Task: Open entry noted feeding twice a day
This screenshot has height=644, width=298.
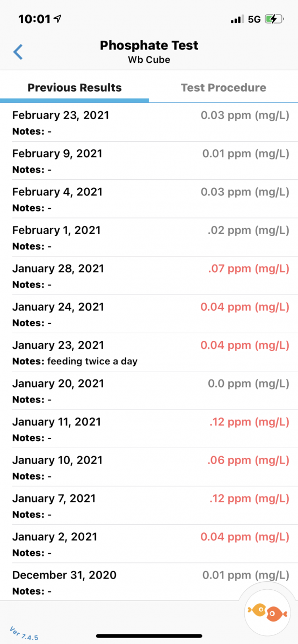Action: 149,353
